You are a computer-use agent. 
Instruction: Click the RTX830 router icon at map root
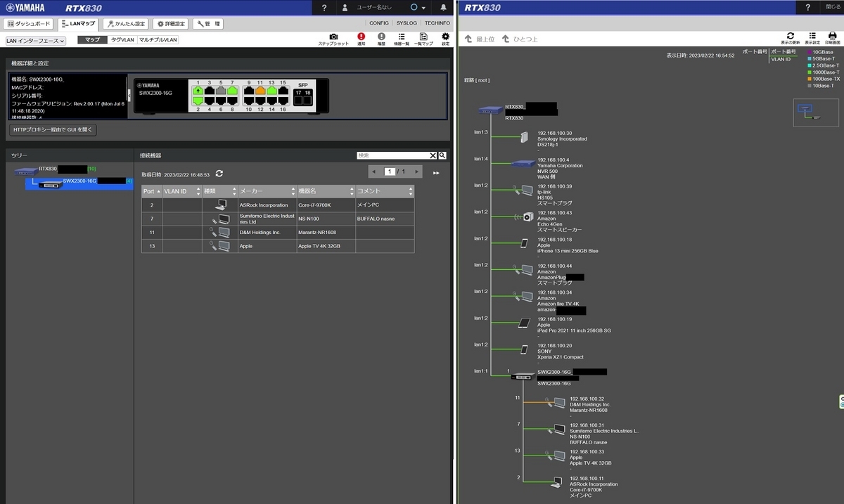(491, 110)
